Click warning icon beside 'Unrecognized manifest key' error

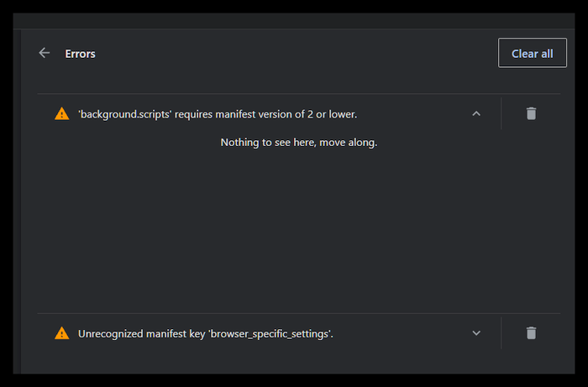(62, 333)
